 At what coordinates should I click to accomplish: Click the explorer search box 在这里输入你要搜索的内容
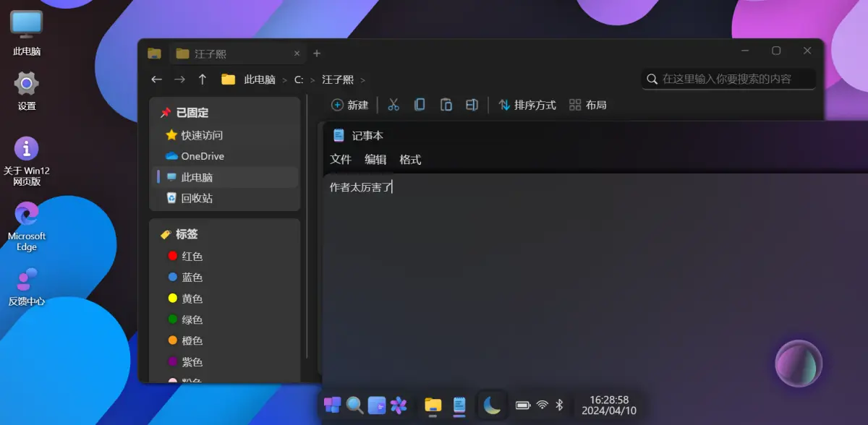728,79
